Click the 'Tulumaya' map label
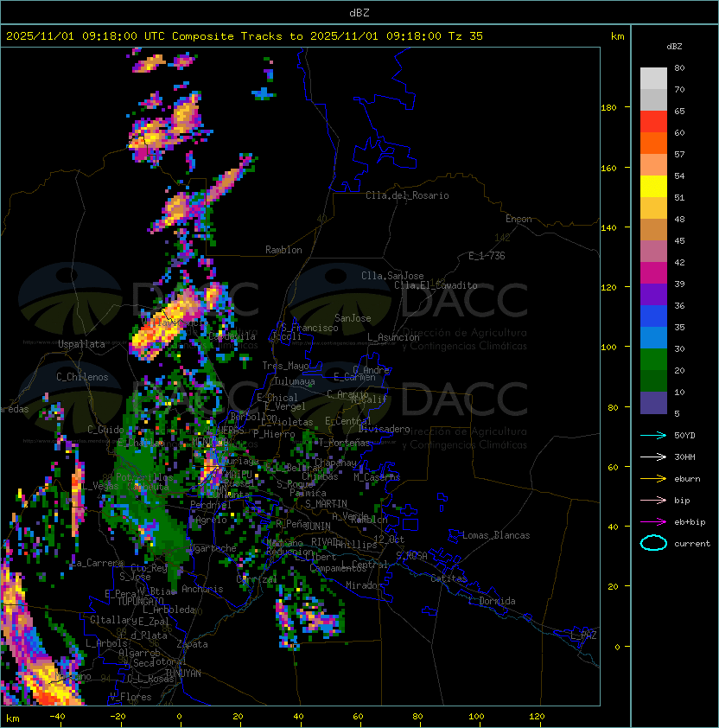 (295, 381)
